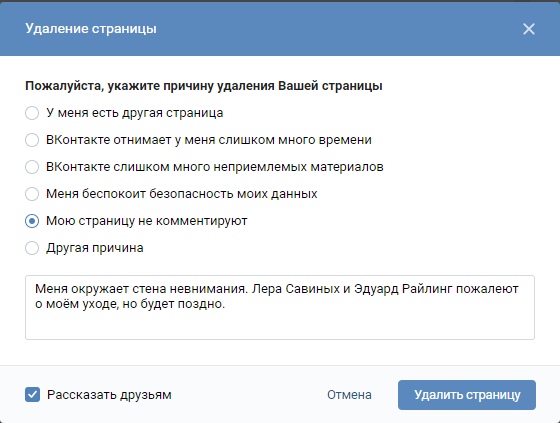This screenshot has height=423, width=560.
Task: Click label text Меня беспокоит безопасность моих данных
Action: (182, 194)
